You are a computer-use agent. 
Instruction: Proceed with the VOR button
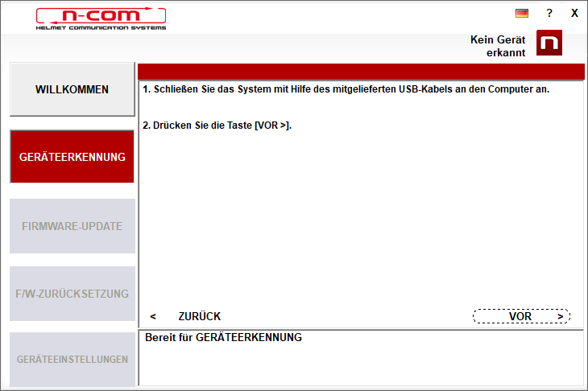coord(521,316)
